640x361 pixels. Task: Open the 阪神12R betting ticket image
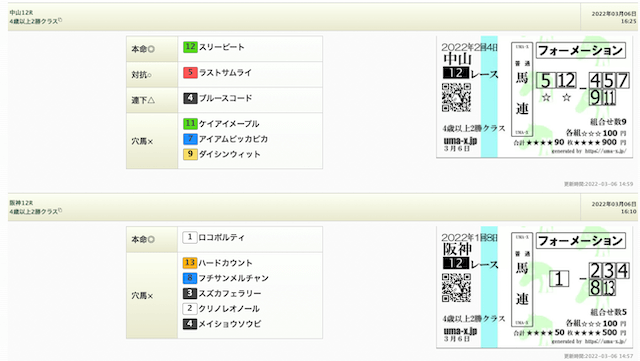coord(535,287)
